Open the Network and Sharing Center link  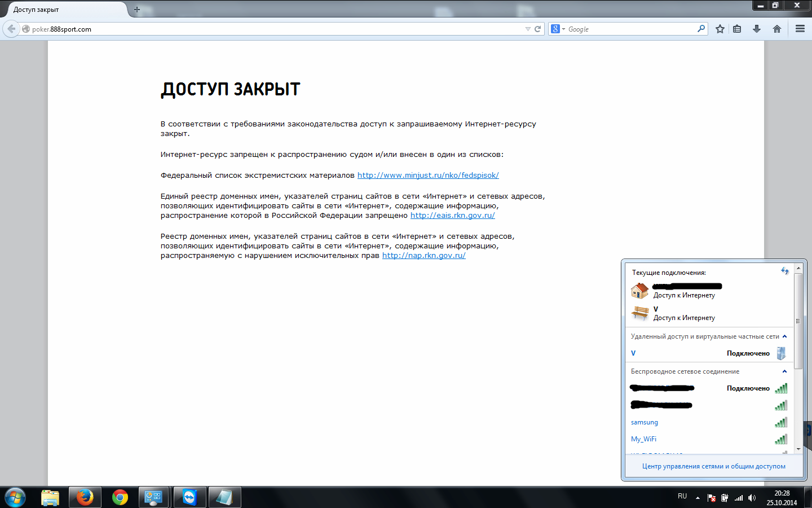point(713,466)
